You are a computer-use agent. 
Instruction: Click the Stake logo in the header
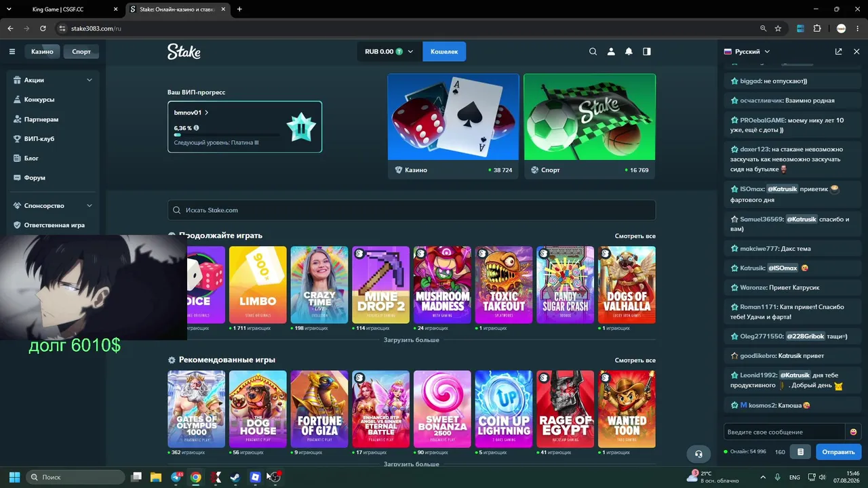pyautogui.click(x=184, y=52)
